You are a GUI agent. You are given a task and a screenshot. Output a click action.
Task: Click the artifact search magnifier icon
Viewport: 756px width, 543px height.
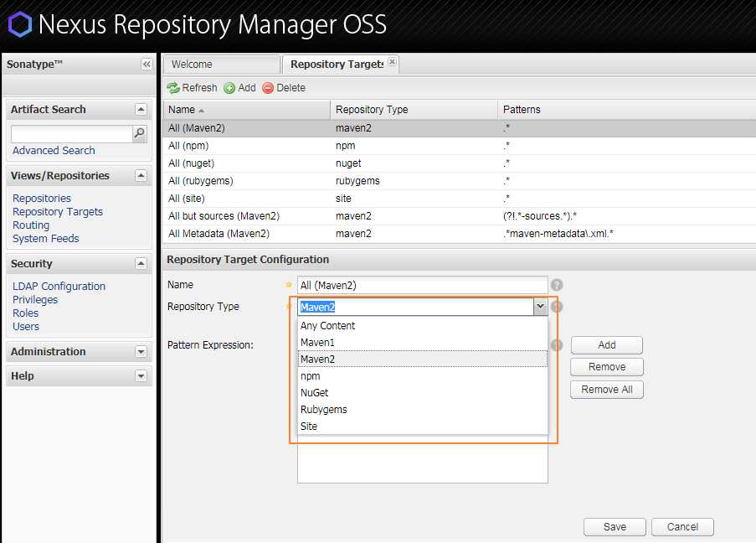(x=139, y=134)
